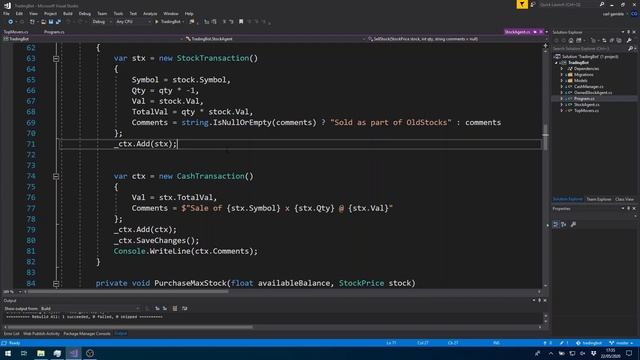The width and height of the screenshot is (640, 360).
Task: Click the Save toolbar icon
Action: click(x=51, y=22)
